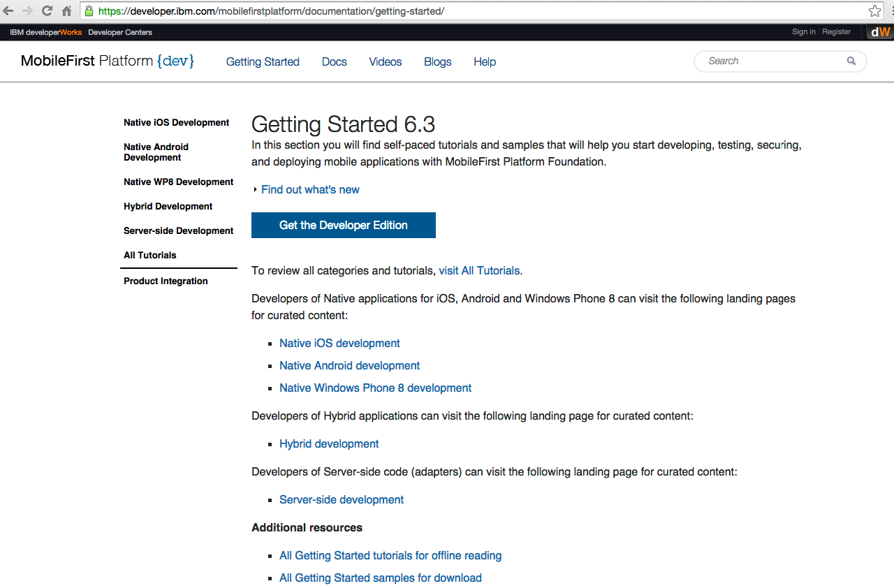Screen dimensions: 894x588
Task: Select Native WP8 Development in sidebar
Action: point(179,182)
